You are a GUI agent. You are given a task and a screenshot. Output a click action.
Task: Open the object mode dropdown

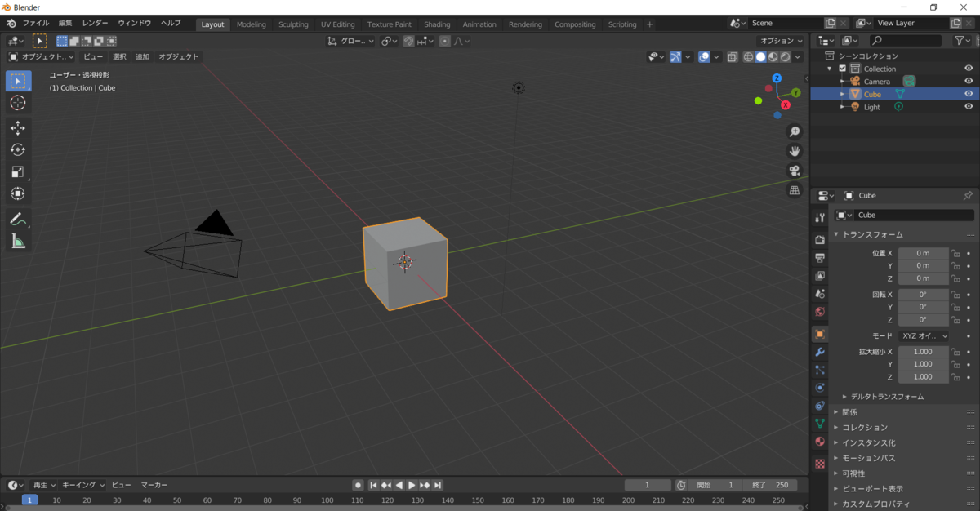(41, 56)
